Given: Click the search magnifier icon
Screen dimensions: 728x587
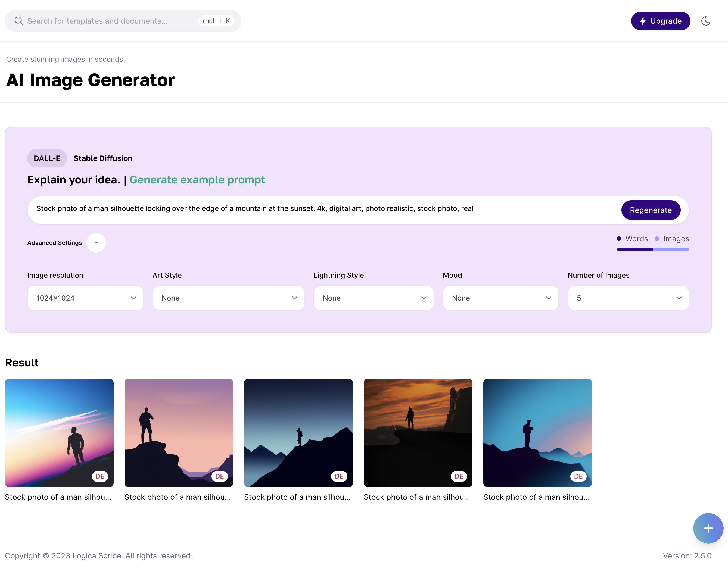Looking at the screenshot, I should [x=18, y=21].
